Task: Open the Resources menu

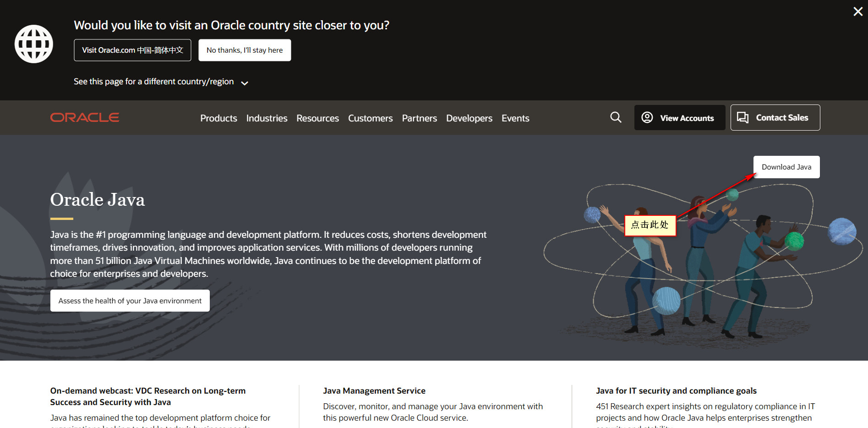Action: coord(317,118)
